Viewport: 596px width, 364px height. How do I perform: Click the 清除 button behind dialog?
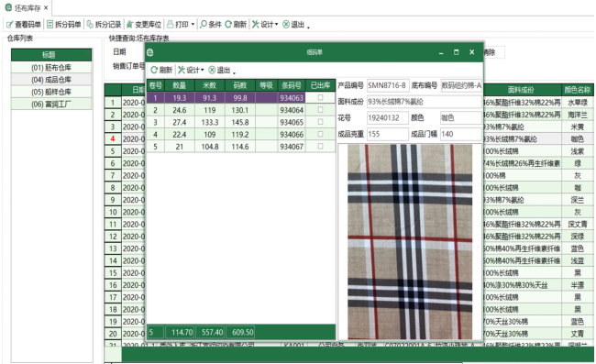(493, 52)
